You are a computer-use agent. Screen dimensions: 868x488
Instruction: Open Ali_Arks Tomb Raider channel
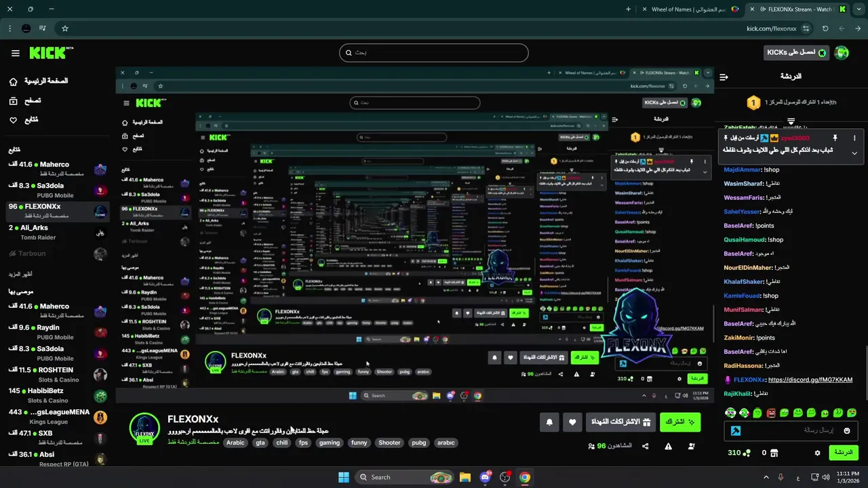point(57,232)
